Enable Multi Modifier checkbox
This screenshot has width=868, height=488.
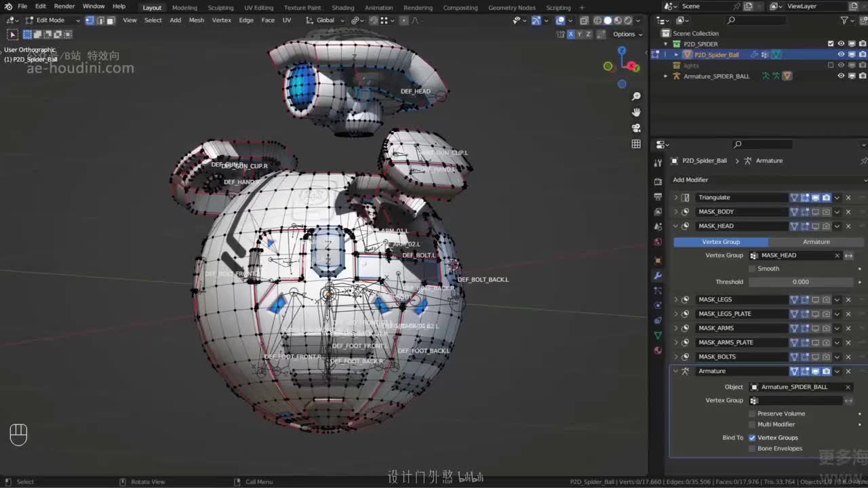click(x=752, y=424)
